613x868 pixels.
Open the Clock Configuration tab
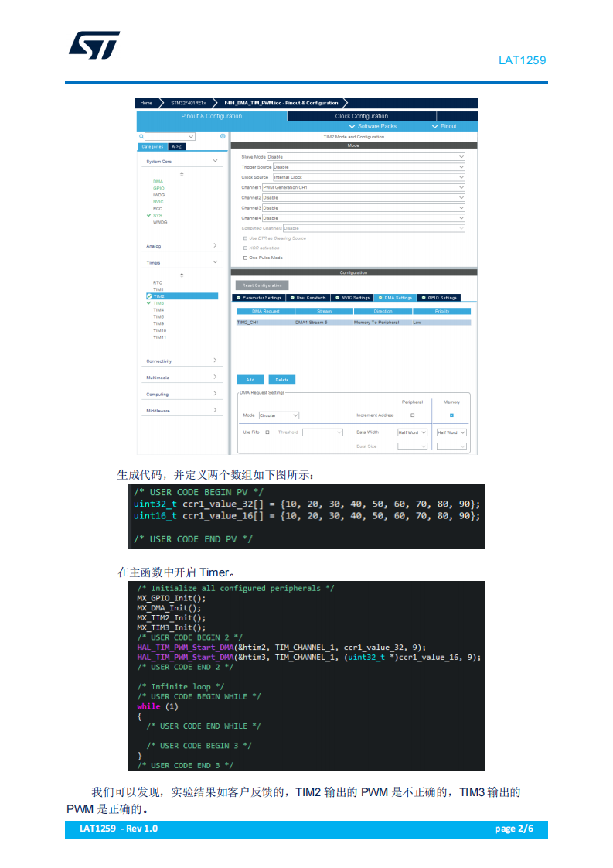(362, 116)
